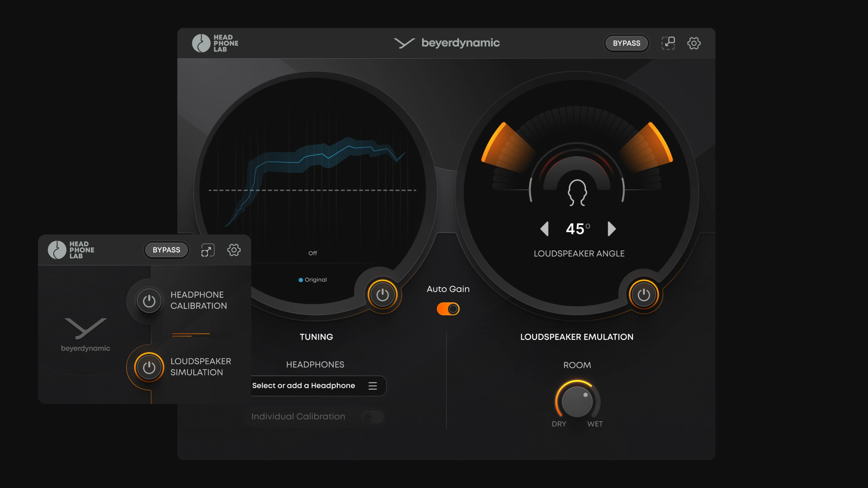This screenshot has height=488, width=868.
Task: Toggle the Loudspeaker Emulation power button
Action: 644,295
